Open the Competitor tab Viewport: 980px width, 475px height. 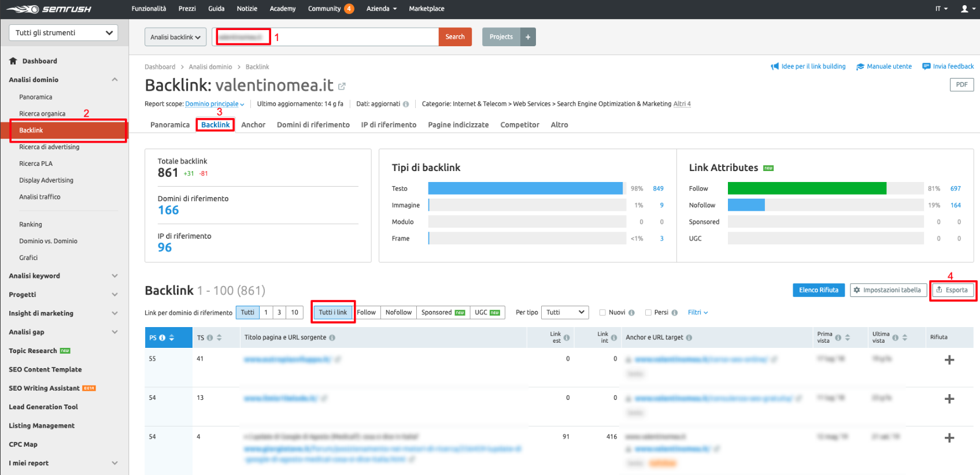(x=520, y=125)
